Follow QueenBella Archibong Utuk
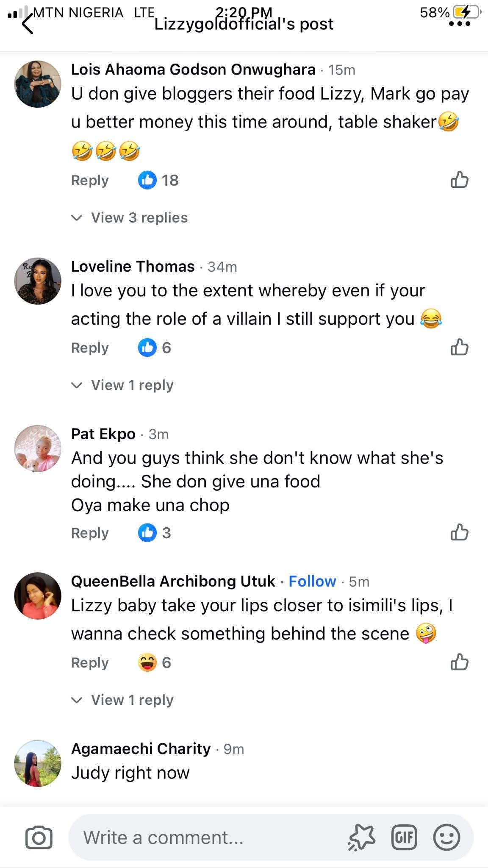Image resolution: width=488 pixels, height=868 pixels. coord(312,581)
